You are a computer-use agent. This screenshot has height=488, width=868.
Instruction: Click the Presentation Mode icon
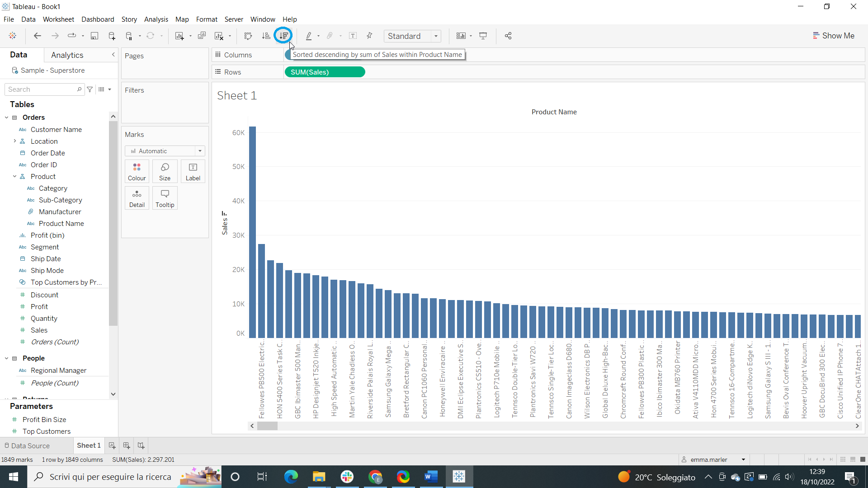483,36
